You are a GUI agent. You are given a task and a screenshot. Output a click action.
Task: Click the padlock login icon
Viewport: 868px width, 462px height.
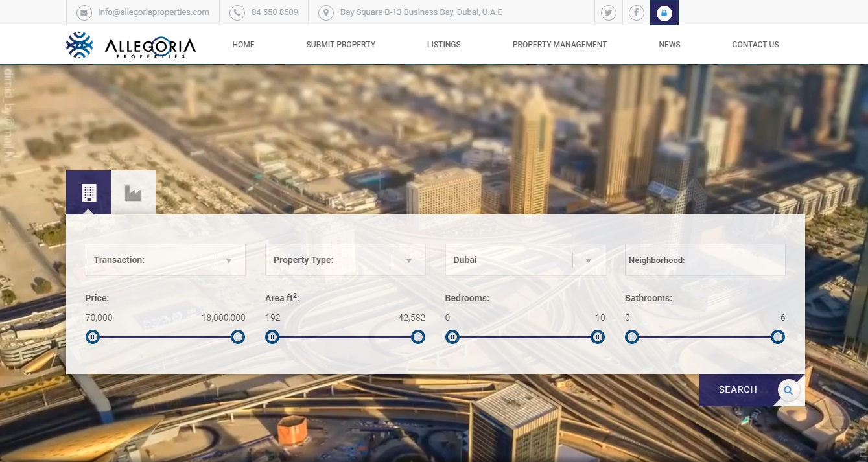point(664,12)
